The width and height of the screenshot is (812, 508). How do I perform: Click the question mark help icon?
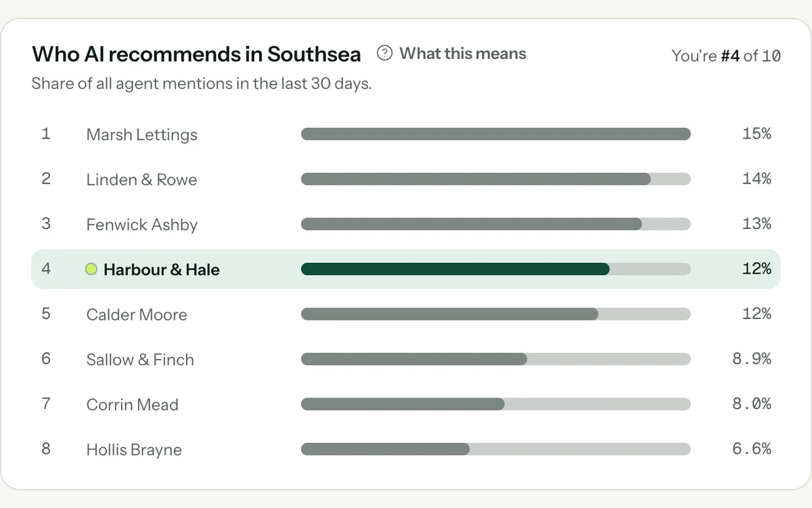(x=384, y=54)
